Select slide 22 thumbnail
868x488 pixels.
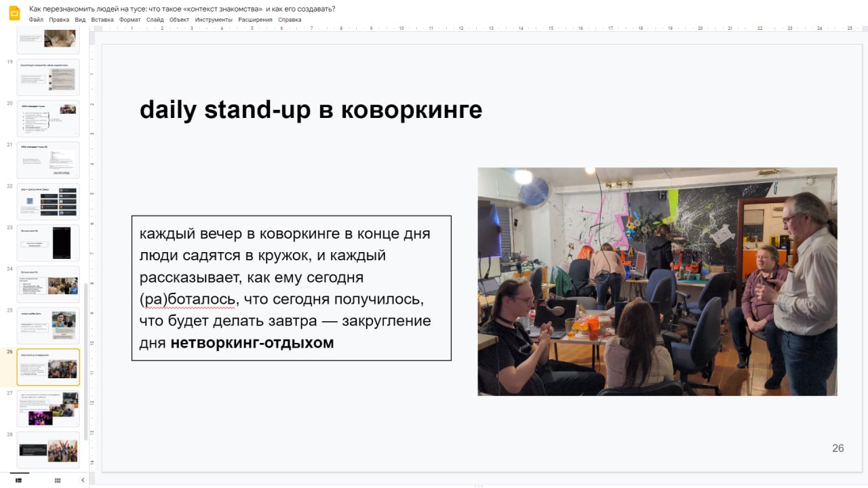(48, 201)
